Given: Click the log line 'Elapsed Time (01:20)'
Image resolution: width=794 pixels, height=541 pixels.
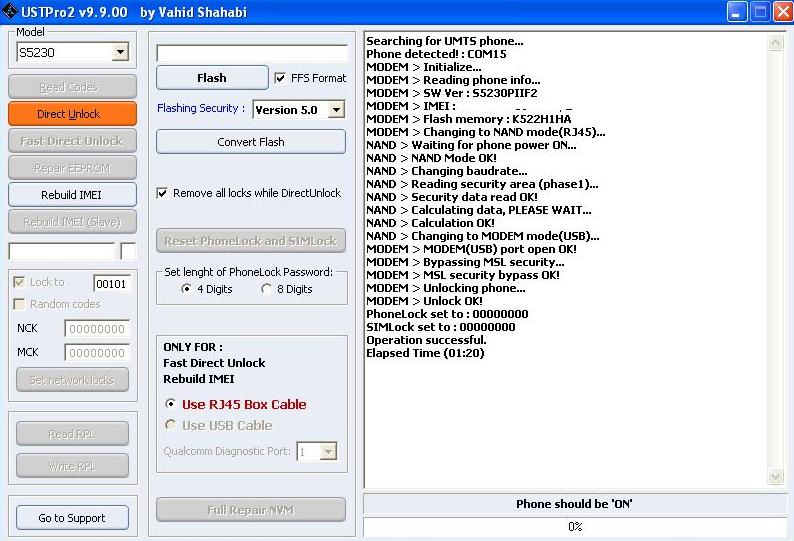Looking at the screenshot, I should pos(425,353).
